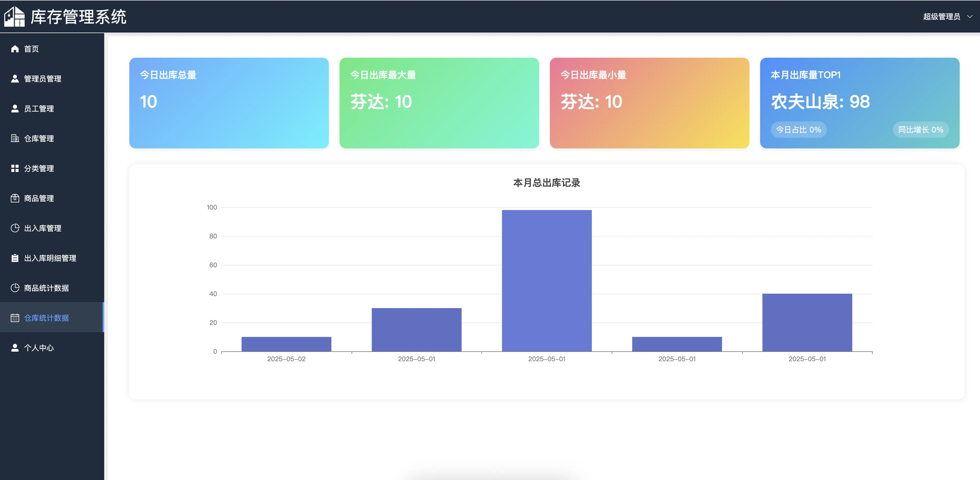Viewport: 980px width, 480px height.
Task: Click the calendar icon beside 仓库统计数据
Action: click(x=15, y=318)
